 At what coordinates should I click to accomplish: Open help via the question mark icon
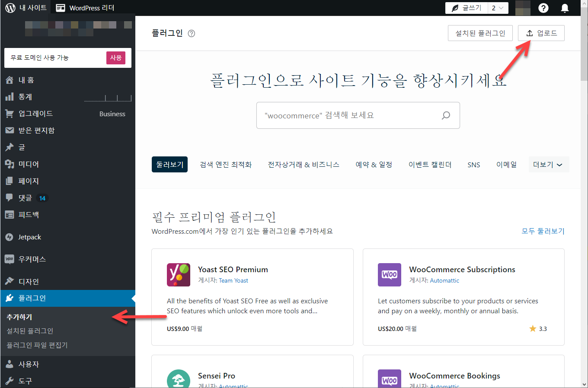click(543, 8)
